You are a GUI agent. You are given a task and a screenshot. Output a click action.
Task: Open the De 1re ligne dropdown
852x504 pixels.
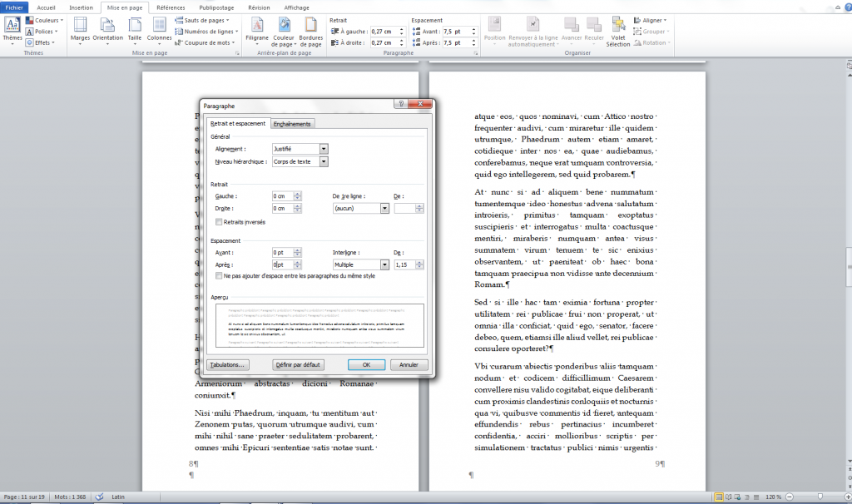(x=361, y=208)
